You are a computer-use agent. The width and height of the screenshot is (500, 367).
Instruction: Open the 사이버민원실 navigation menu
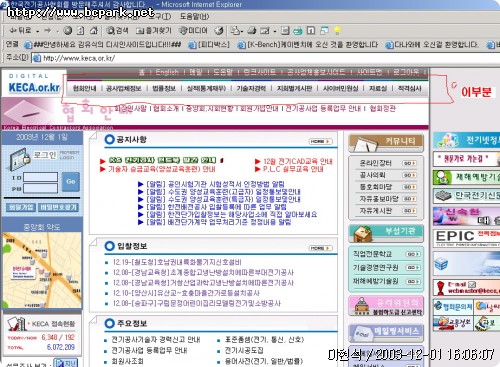coord(340,88)
